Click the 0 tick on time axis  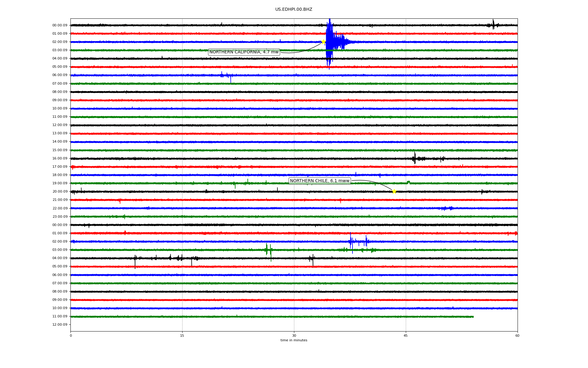(71, 335)
